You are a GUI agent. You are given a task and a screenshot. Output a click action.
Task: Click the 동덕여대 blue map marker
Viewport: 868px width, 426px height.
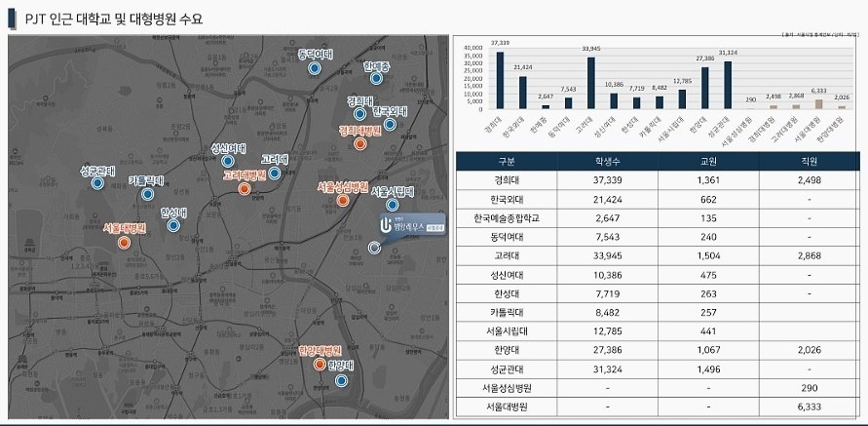315,68
